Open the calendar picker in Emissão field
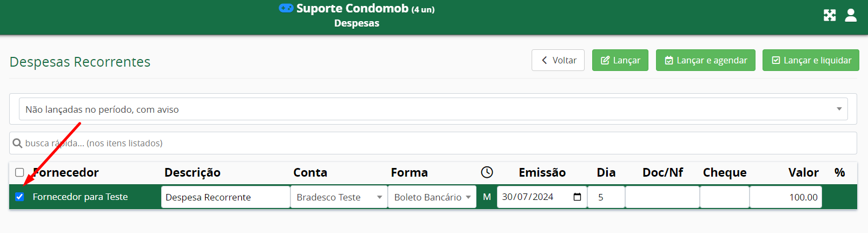868x233 pixels. 577,197
